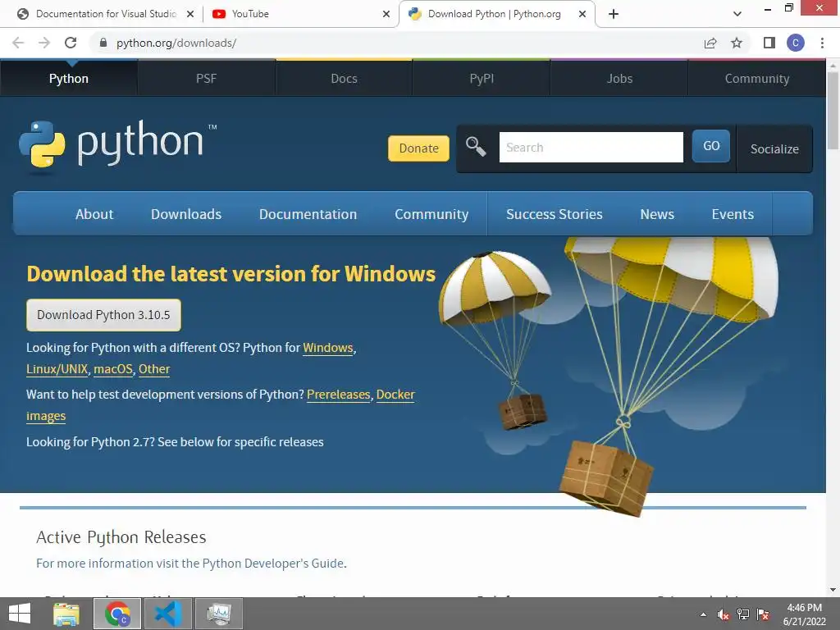The height and width of the screenshot is (630, 840).
Task: Open Success Stories navigation item
Action: tap(555, 214)
